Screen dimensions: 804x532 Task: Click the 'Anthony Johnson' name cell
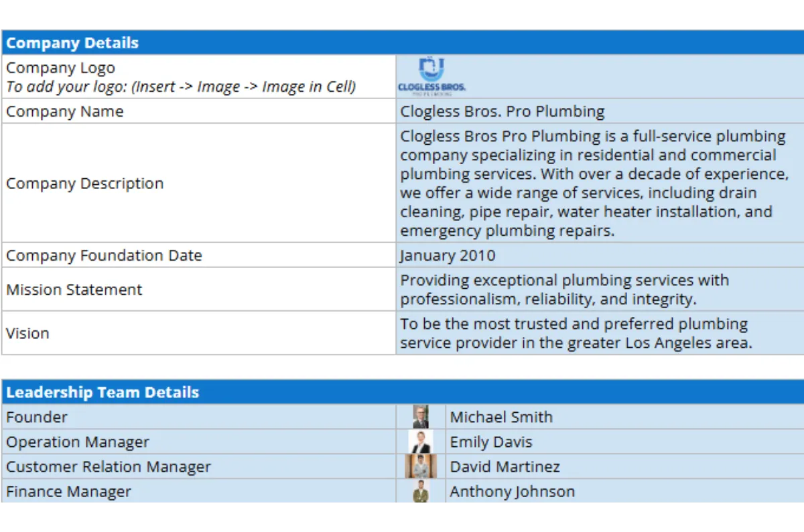pos(623,491)
